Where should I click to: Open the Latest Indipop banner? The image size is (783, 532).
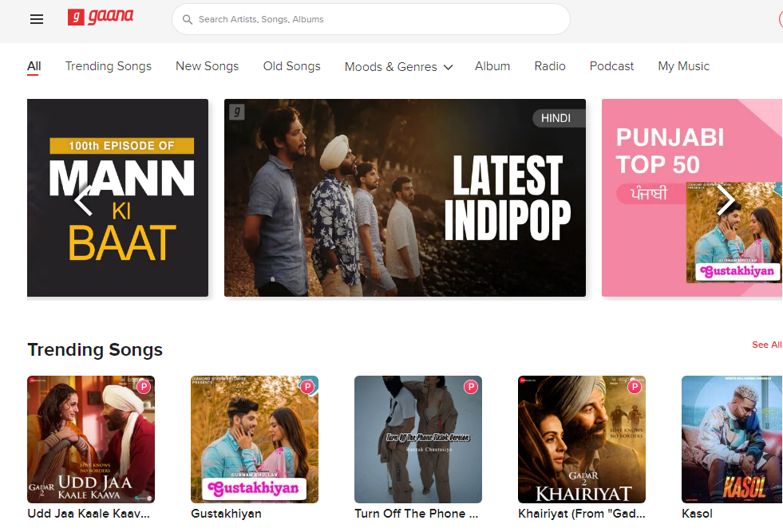[x=405, y=198]
